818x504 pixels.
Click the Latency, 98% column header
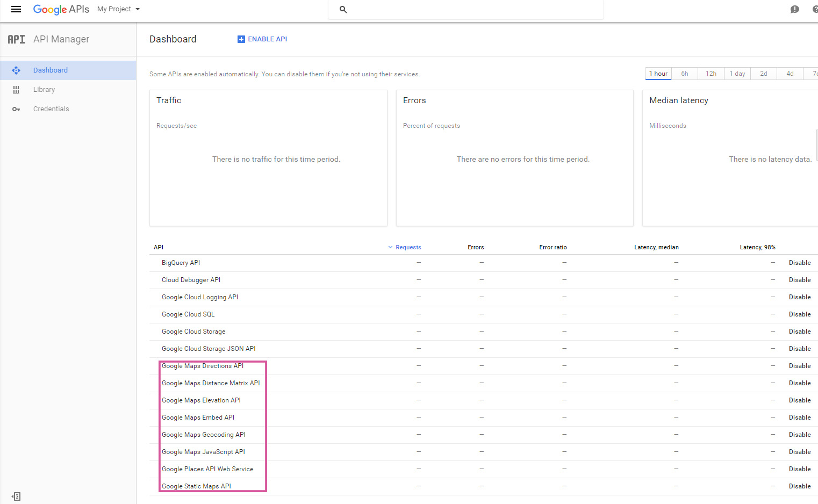click(757, 247)
